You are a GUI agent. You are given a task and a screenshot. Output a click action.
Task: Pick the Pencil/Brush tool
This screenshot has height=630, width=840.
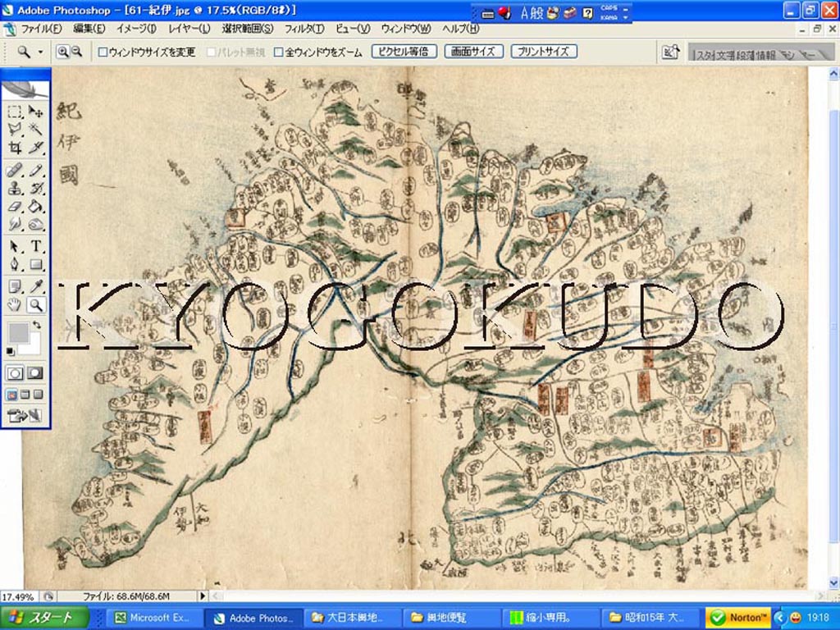36,171
